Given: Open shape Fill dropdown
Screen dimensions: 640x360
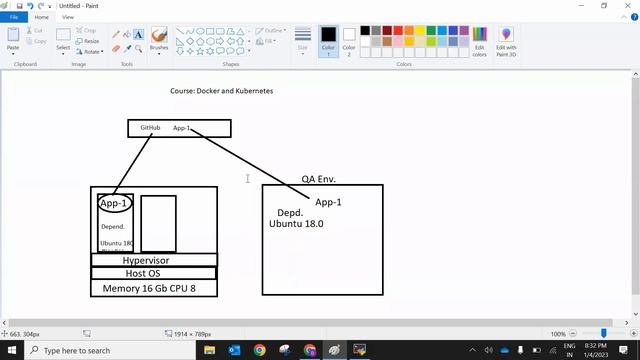Looking at the screenshot, I should tap(266, 41).
